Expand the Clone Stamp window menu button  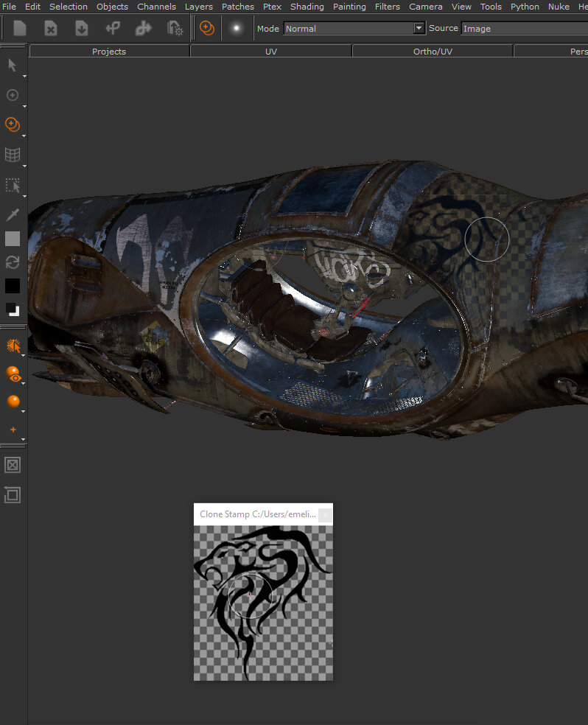(x=325, y=514)
